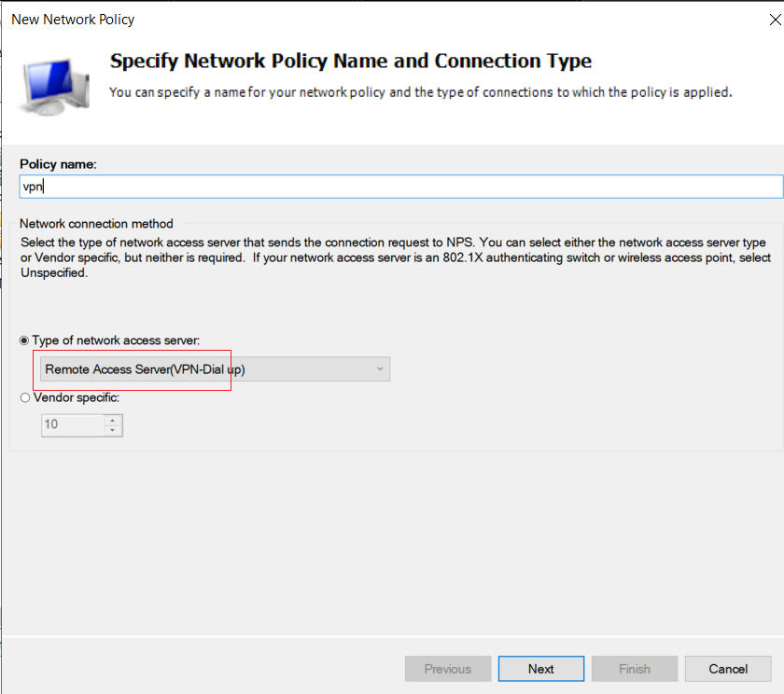This screenshot has height=694, width=784.
Task: Click the disabled Finish button
Action: point(635,669)
